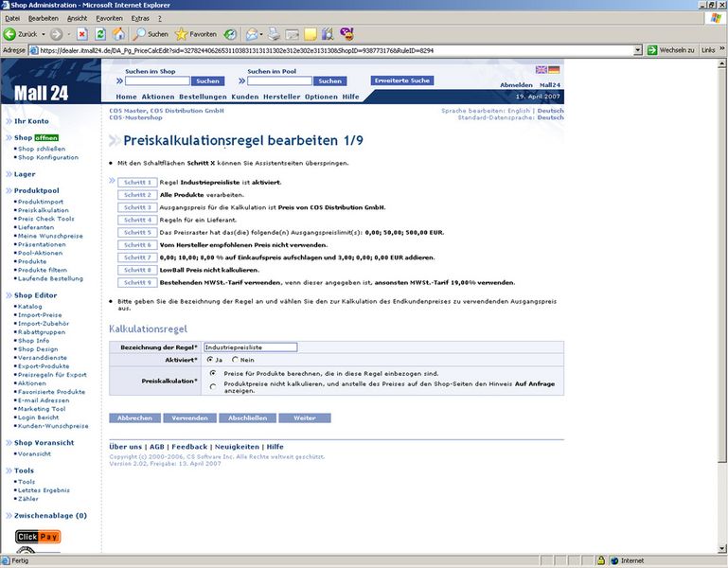This screenshot has width=728, height=568.
Task: Jump to Schritt 9 button
Action: tap(137, 282)
